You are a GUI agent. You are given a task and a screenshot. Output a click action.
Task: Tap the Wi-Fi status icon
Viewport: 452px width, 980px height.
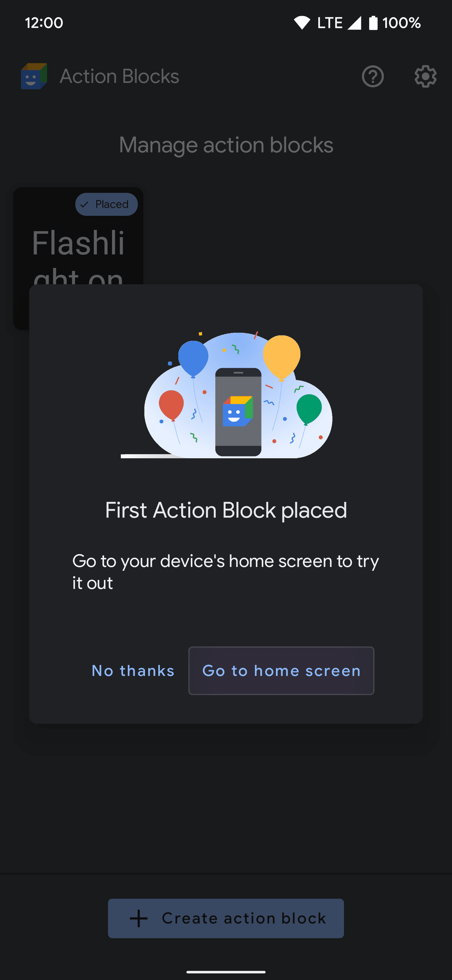tap(302, 23)
